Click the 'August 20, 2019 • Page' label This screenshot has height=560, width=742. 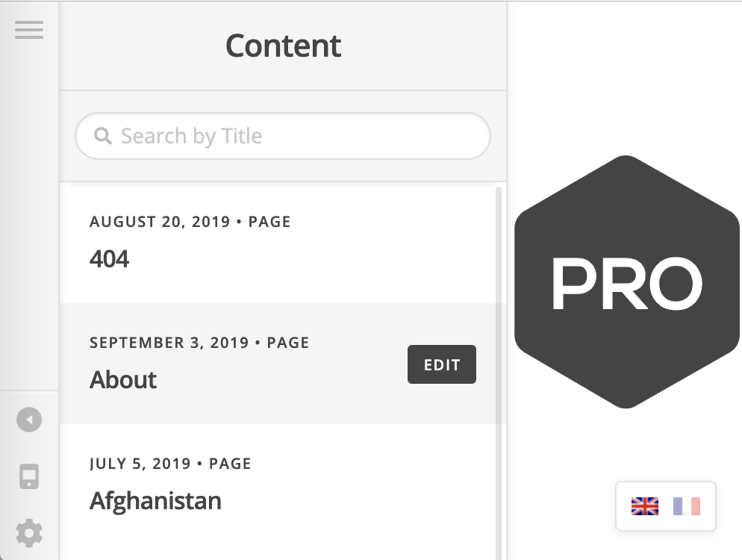pyautogui.click(x=190, y=222)
